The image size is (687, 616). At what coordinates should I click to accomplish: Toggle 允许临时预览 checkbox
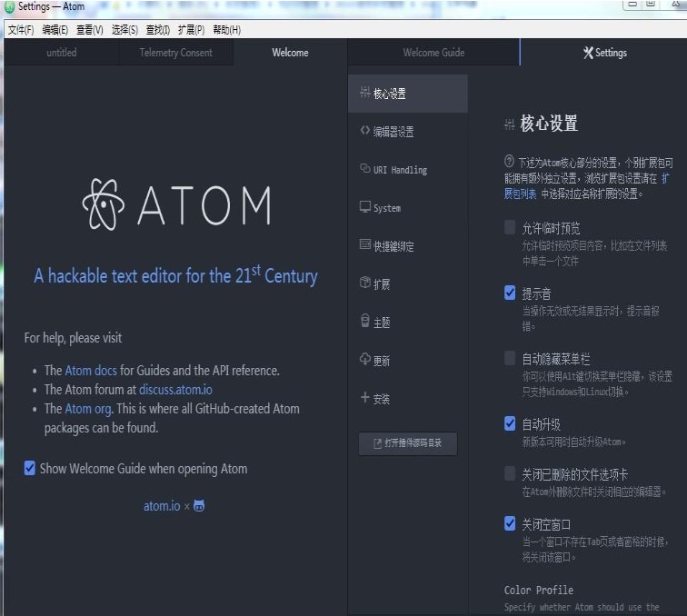pyautogui.click(x=510, y=228)
